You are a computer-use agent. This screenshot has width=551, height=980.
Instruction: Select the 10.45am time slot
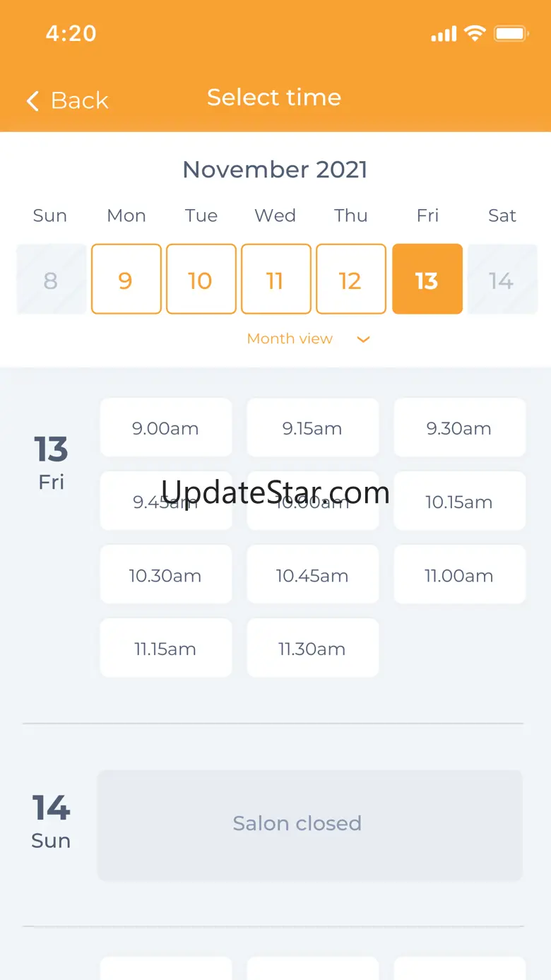click(312, 575)
